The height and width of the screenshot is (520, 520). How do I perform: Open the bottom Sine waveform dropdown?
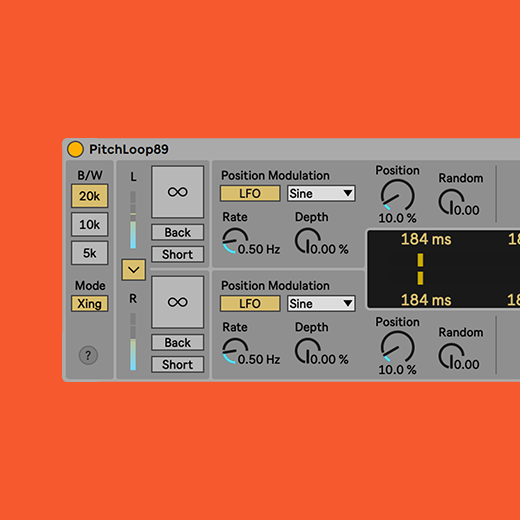pos(321,303)
